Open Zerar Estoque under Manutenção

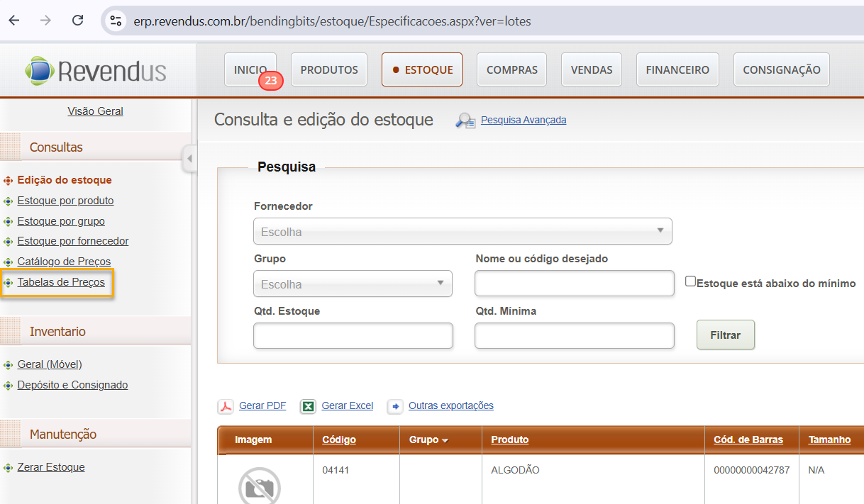tap(51, 467)
